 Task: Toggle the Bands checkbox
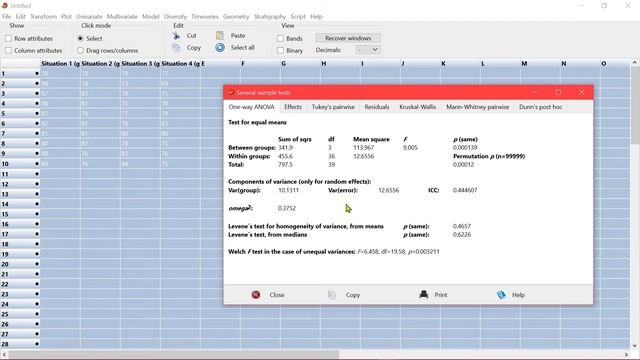pyautogui.click(x=280, y=38)
